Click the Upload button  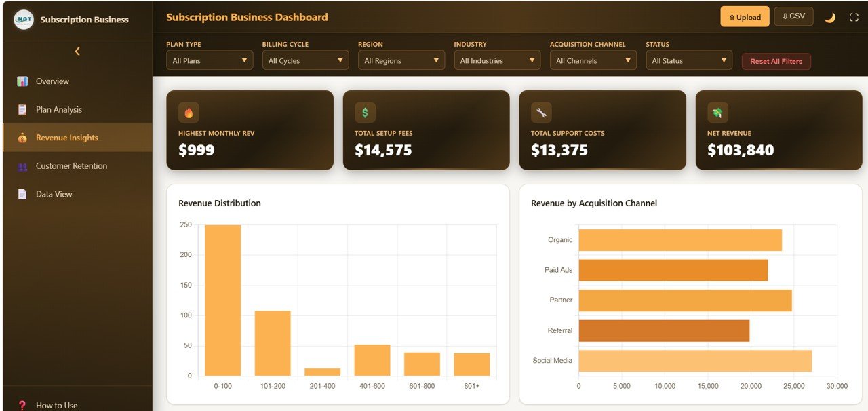pos(745,16)
